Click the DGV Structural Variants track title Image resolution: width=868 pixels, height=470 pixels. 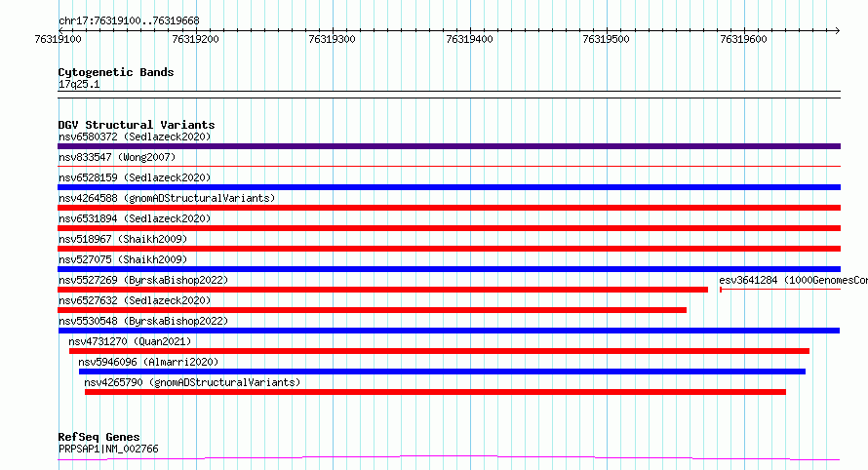(x=137, y=125)
